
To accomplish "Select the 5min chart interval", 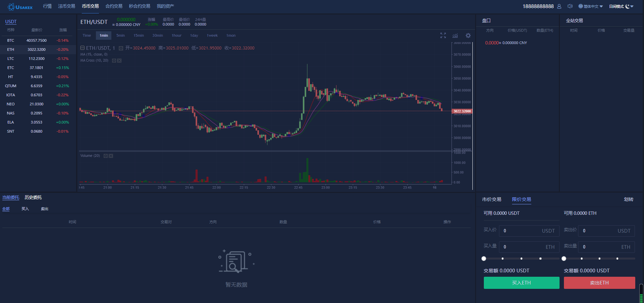I will tap(120, 35).
